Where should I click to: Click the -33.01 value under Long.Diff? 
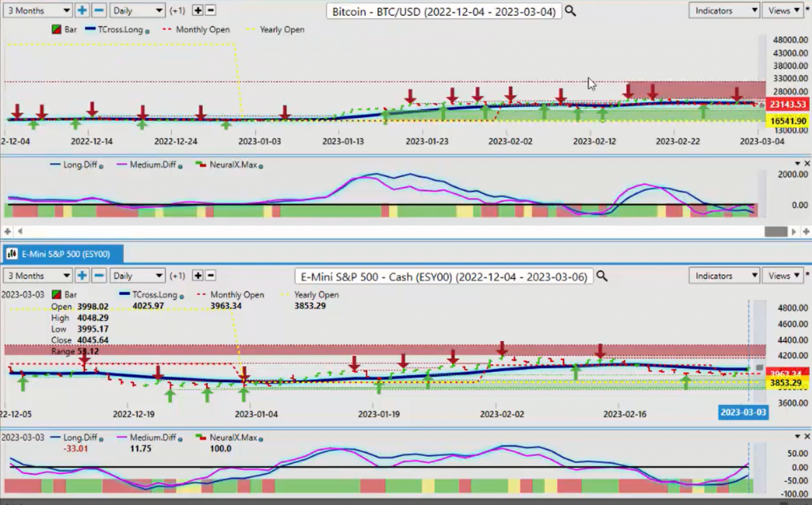(x=75, y=449)
